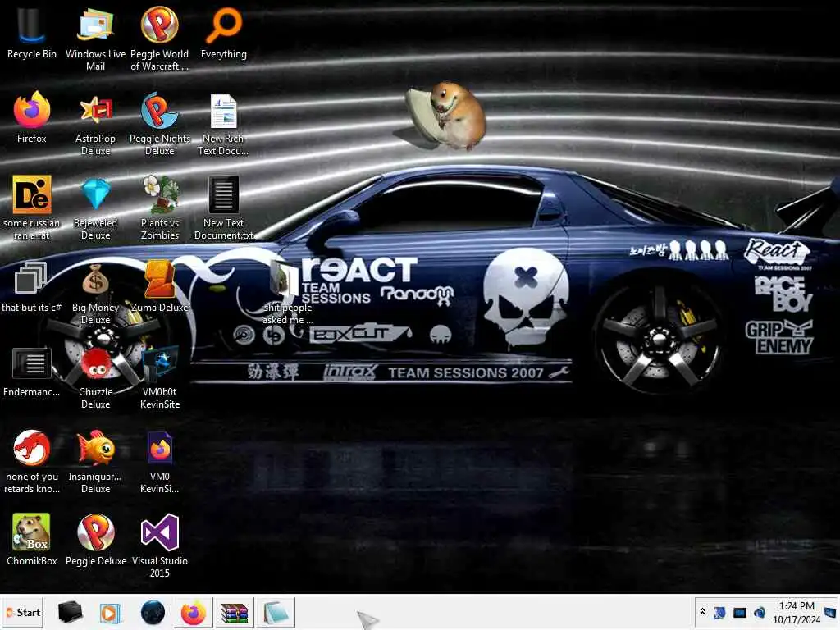The height and width of the screenshot is (630, 840).
Task: Select the Zuma Deluxe icon
Action: click(x=160, y=286)
